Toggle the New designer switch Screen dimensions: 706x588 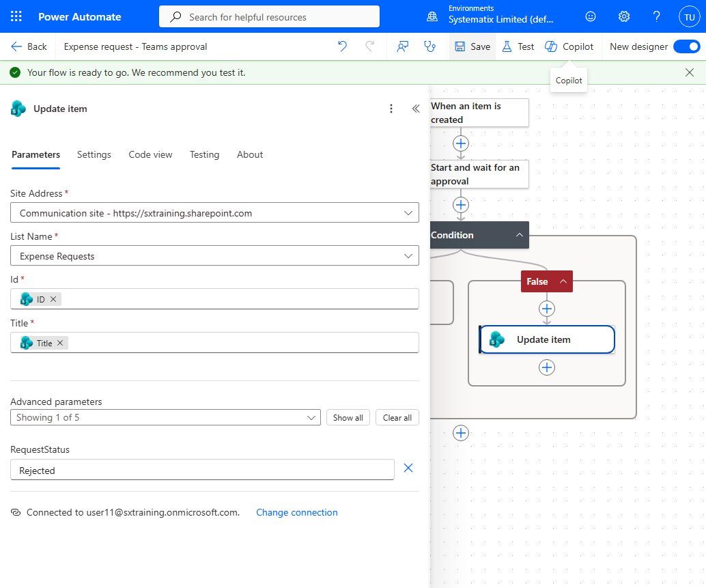tap(687, 46)
